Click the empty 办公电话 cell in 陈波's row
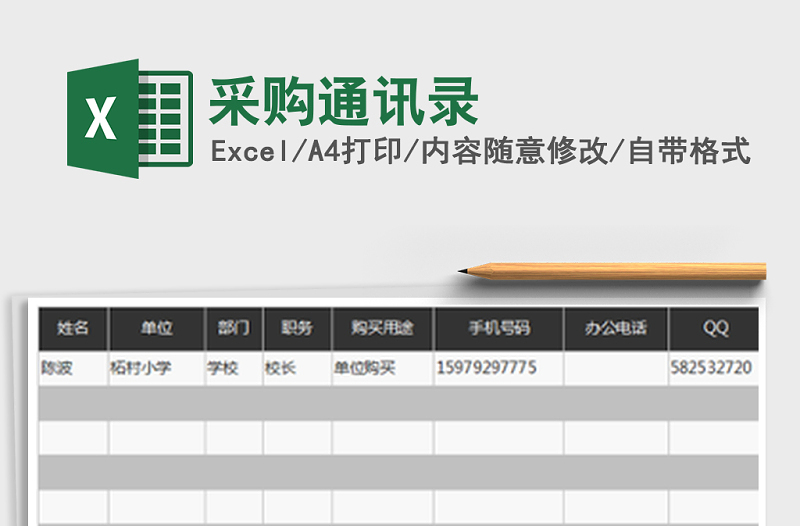The height and width of the screenshot is (526, 800). click(615, 368)
